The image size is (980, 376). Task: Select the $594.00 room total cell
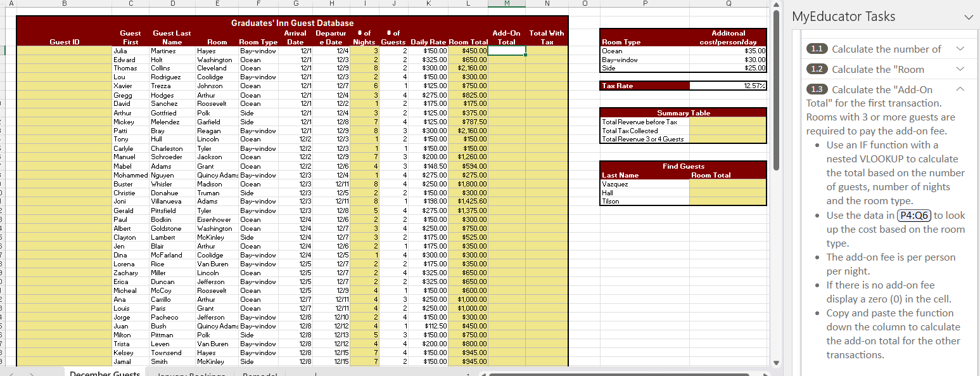coord(468,166)
